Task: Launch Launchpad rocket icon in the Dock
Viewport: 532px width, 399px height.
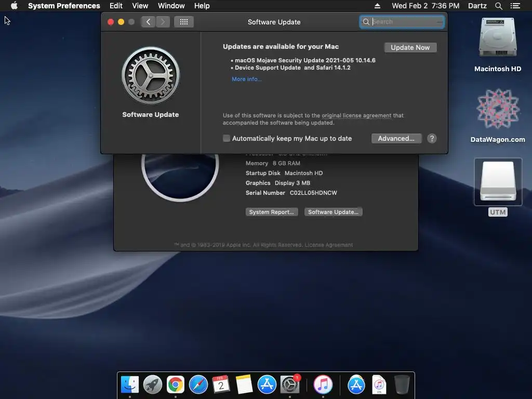Action: click(x=152, y=385)
